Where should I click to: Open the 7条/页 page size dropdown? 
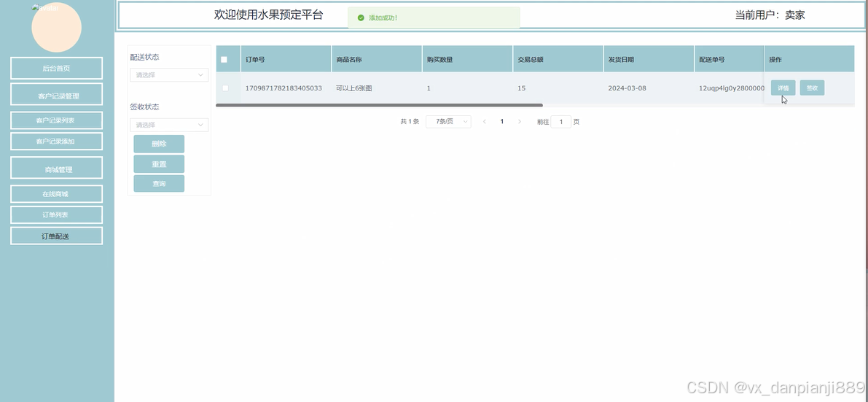point(448,121)
